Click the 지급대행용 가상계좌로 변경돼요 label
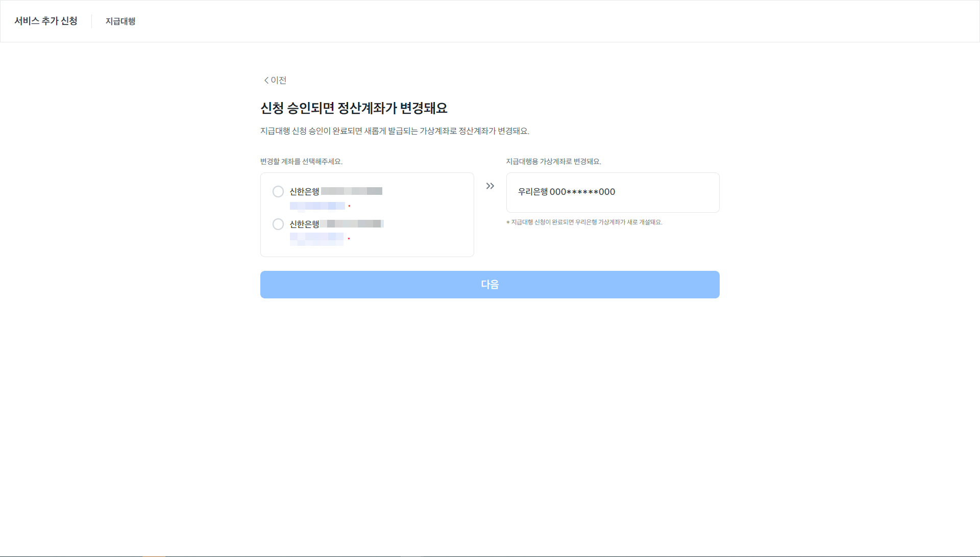Viewport: 980px width, 557px height. [553, 162]
